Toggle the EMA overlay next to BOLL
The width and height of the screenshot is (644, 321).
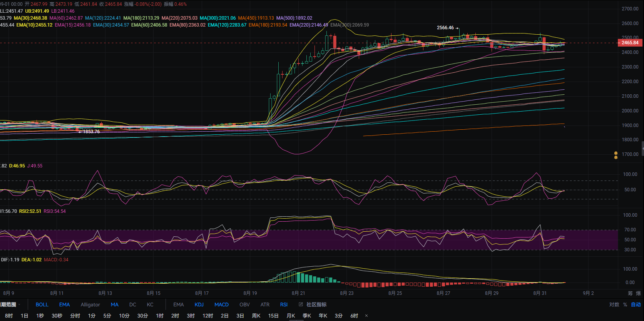[64, 304]
